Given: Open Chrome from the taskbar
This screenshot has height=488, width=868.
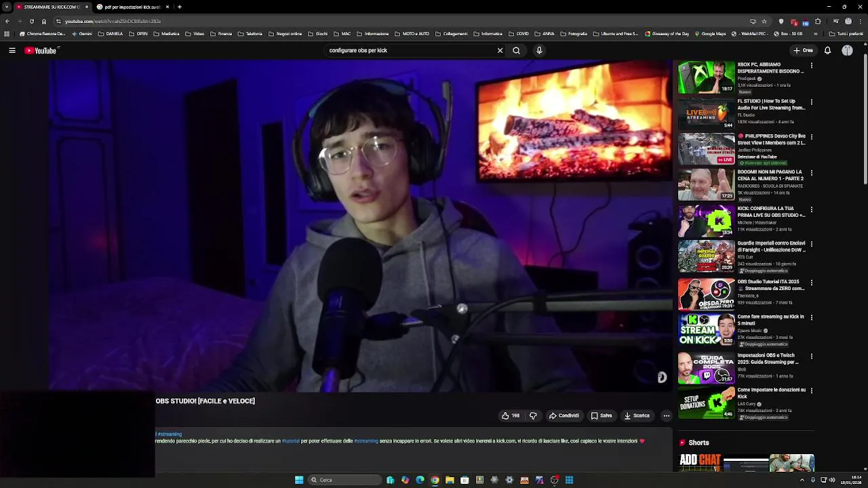Looking at the screenshot, I should coord(435,480).
